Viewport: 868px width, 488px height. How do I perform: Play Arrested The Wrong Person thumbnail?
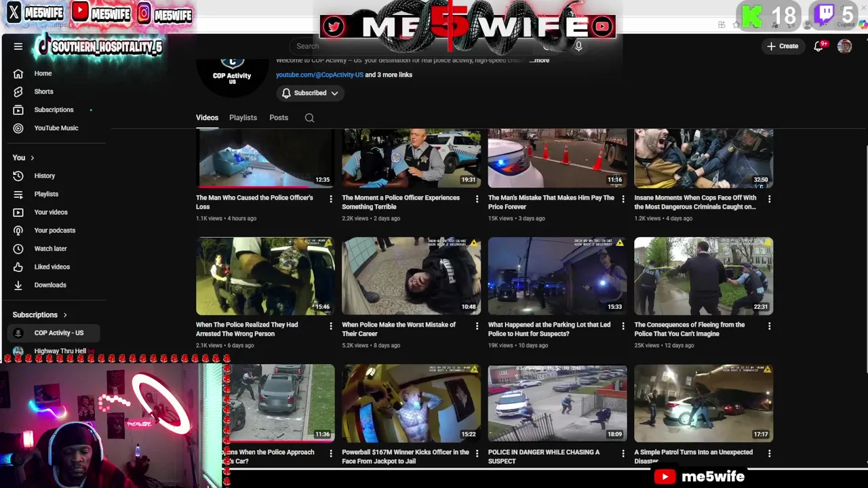click(x=265, y=276)
